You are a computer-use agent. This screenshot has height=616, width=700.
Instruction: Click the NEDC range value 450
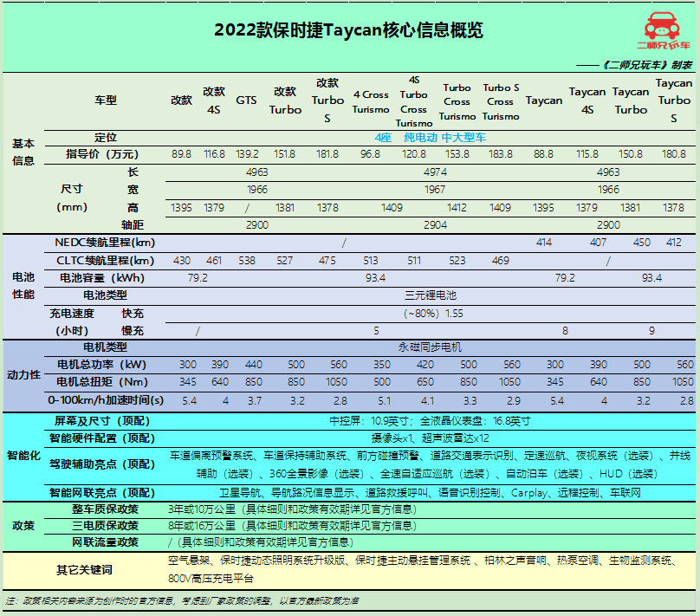[641, 243]
